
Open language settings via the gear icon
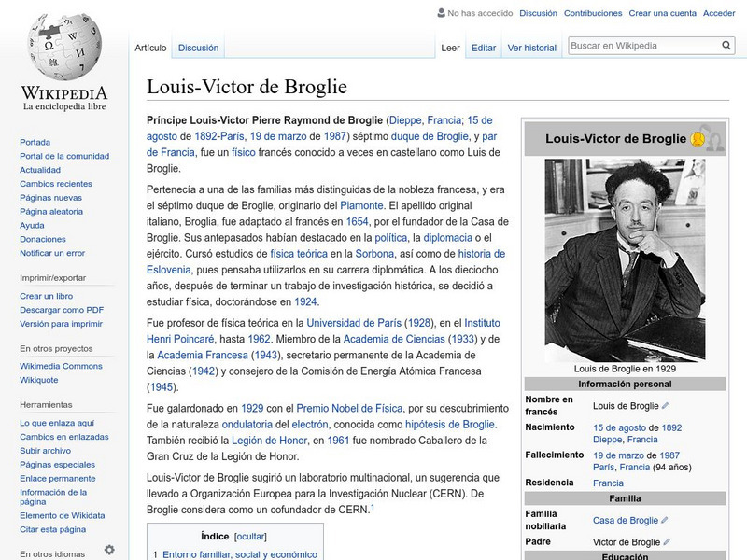111,550
